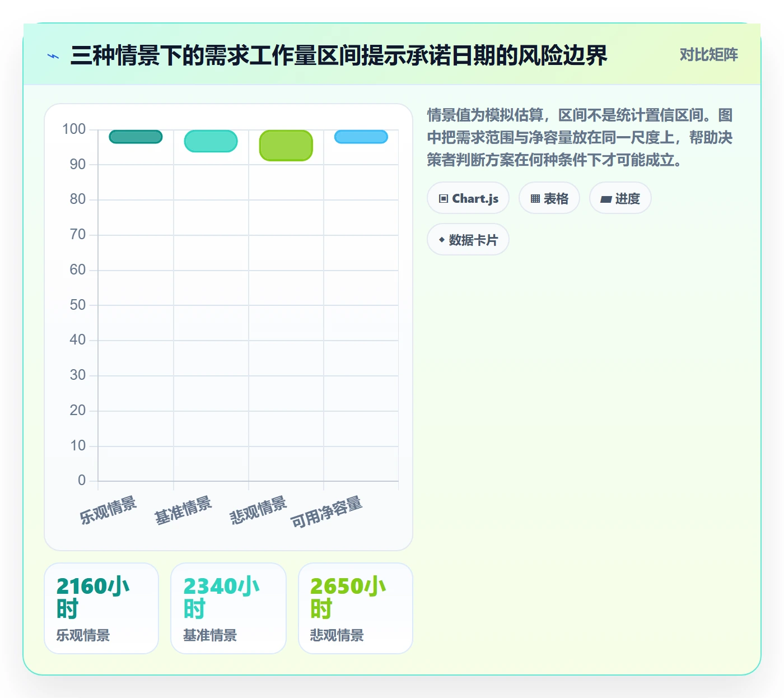The width and height of the screenshot is (784, 698).
Task: Click the 2160小时 value text
Action: [93, 597]
